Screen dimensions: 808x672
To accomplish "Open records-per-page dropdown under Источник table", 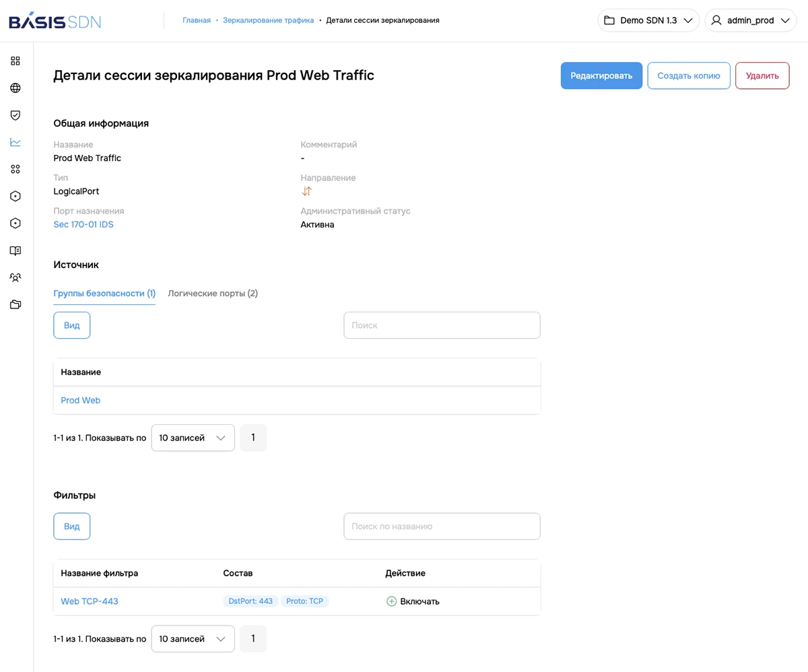I will (193, 438).
